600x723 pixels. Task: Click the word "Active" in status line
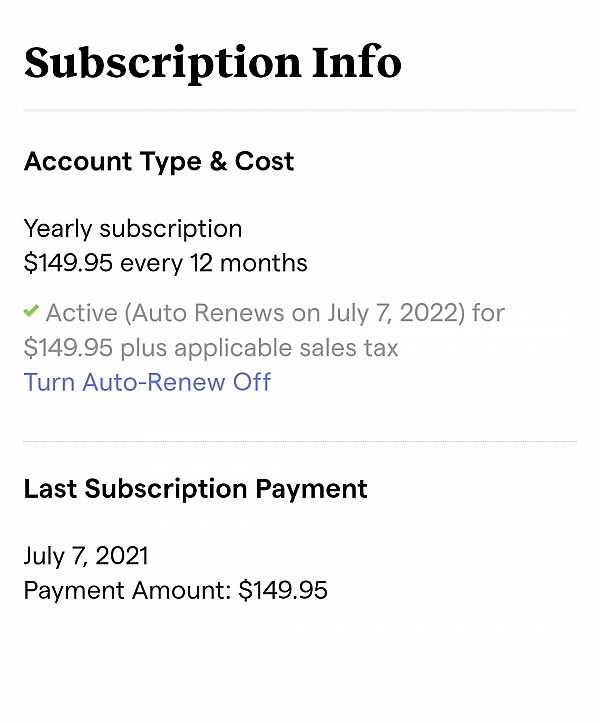[x=81, y=313]
